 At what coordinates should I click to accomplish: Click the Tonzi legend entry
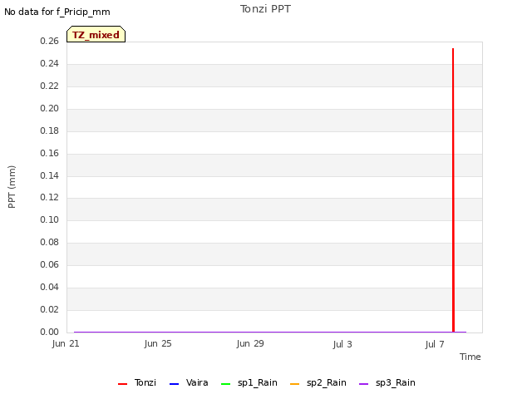coord(137,382)
